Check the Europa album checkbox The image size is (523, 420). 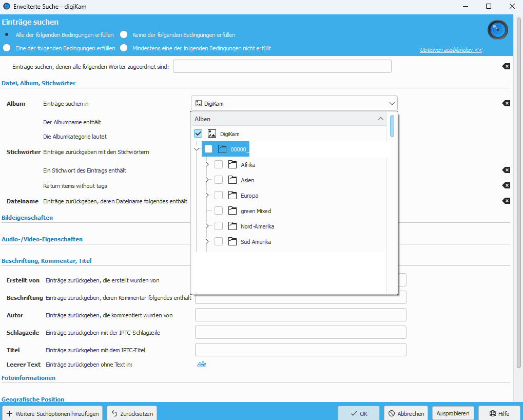(219, 196)
